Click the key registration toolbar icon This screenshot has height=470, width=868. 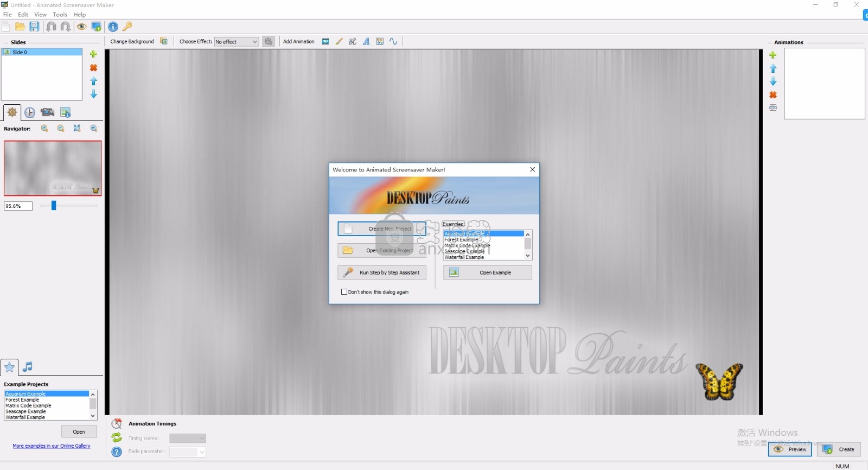tap(127, 27)
